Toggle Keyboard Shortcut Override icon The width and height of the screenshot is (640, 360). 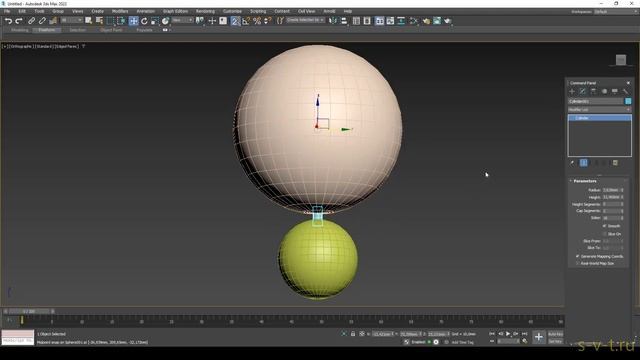point(223,21)
